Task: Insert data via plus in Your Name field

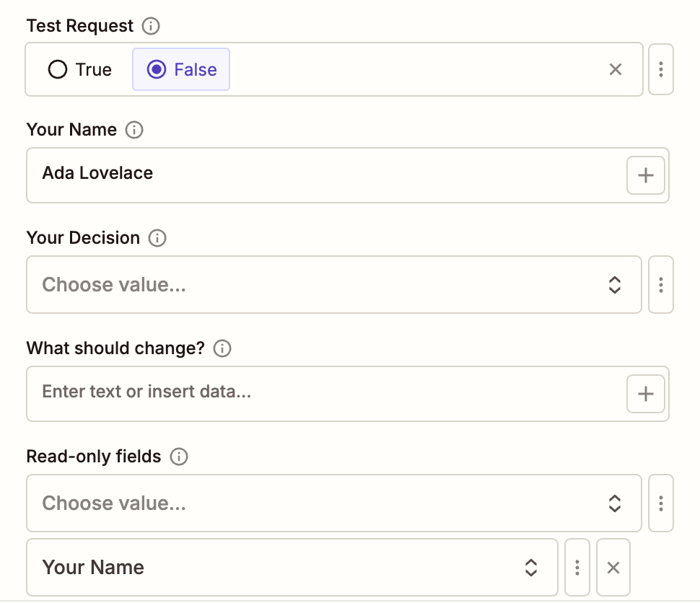Action: [646, 175]
